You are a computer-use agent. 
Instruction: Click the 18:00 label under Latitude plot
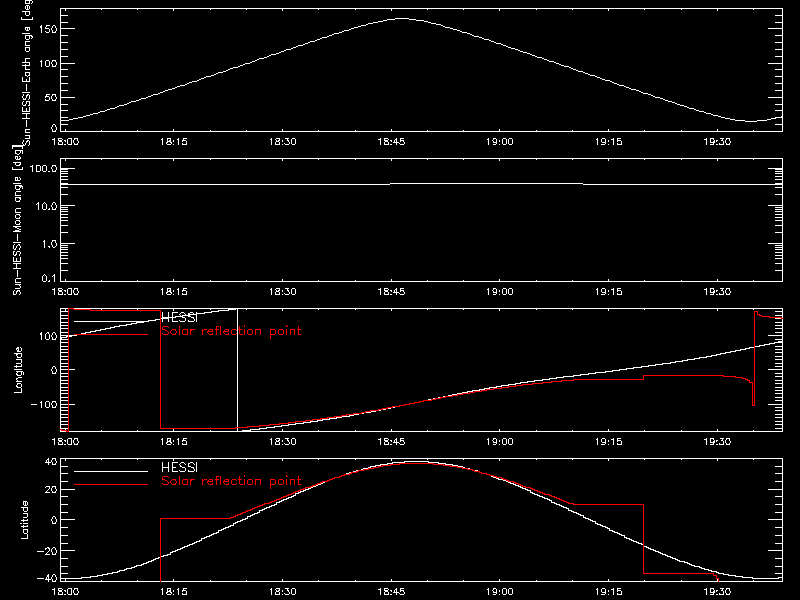(x=65, y=592)
